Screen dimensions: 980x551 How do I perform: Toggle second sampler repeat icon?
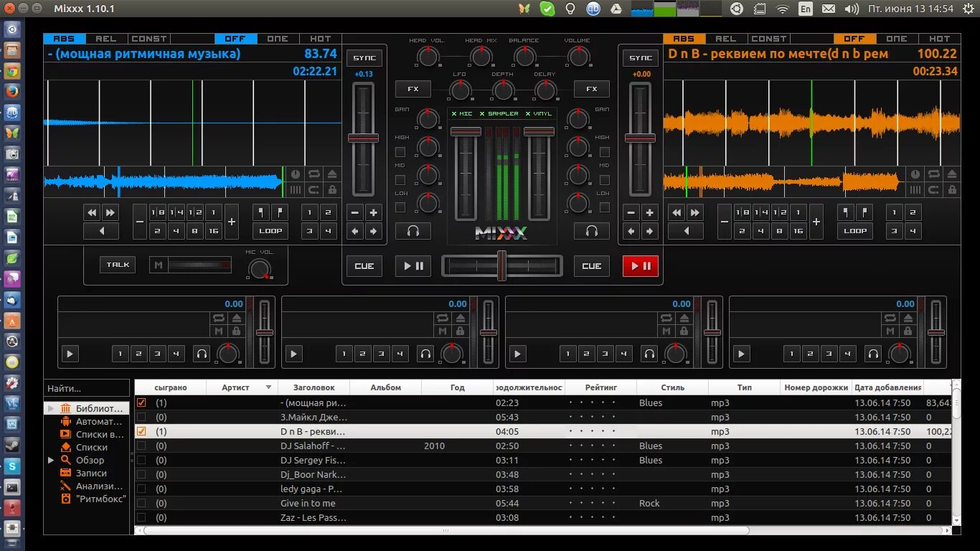(442, 317)
